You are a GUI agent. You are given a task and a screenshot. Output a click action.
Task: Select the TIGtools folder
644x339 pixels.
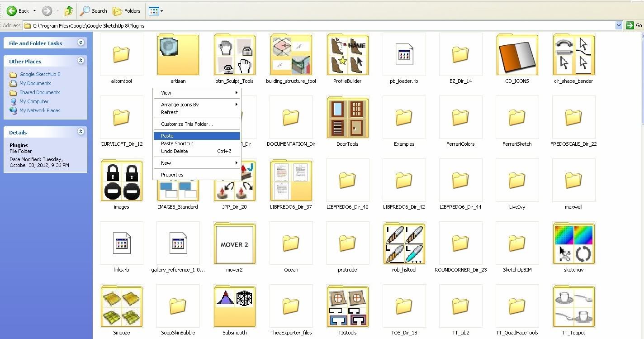click(x=348, y=310)
